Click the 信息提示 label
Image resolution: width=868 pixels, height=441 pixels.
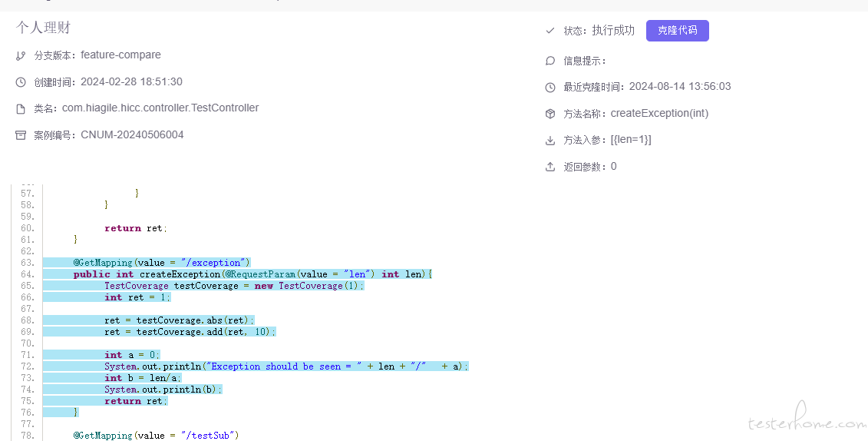[585, 61]
